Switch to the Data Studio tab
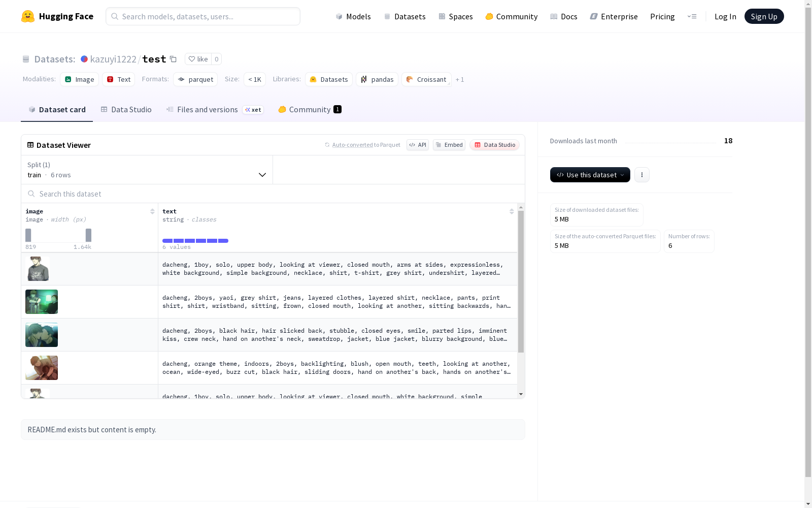 (126, 110)
